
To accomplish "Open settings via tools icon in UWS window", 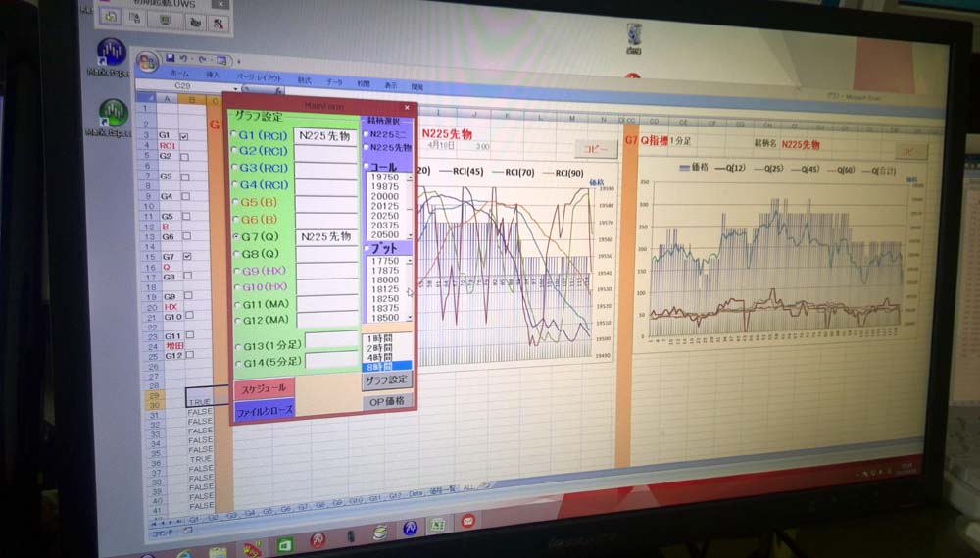I will pos(219,24).
